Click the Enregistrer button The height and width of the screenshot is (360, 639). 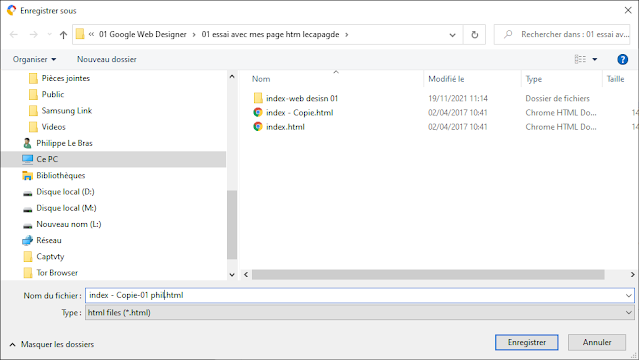point(527,342)
